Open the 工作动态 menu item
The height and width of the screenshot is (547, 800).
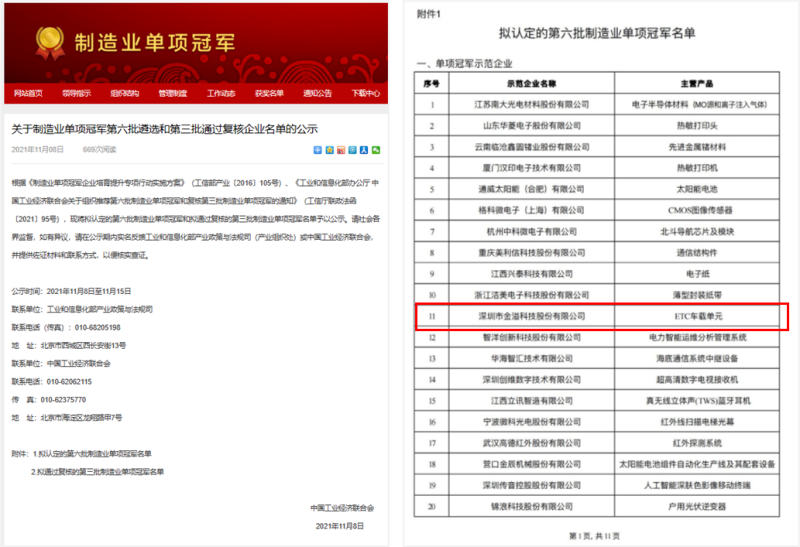[221, 93]
